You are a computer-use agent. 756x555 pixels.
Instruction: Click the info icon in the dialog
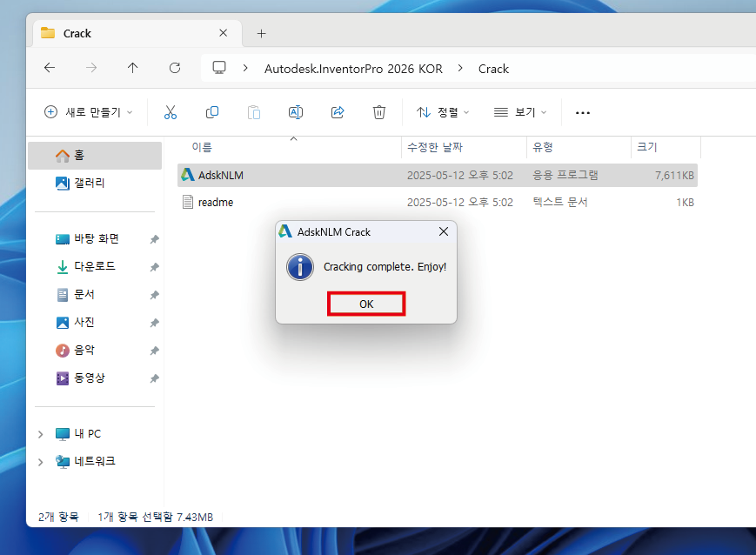click(300, 267)
